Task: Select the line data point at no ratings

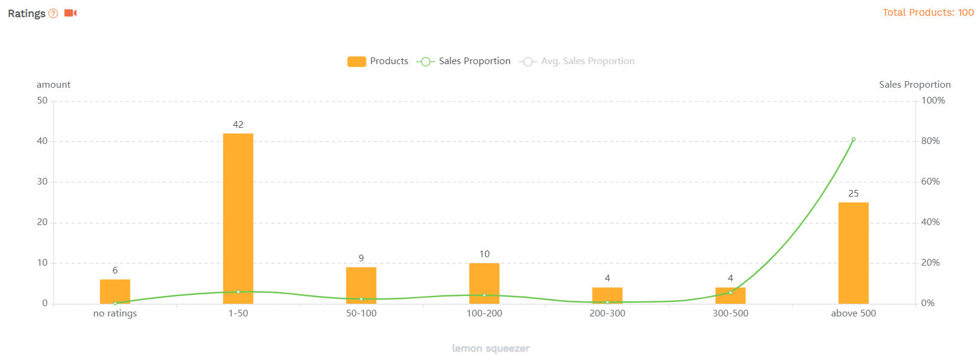Action: [x=115, y=303]
